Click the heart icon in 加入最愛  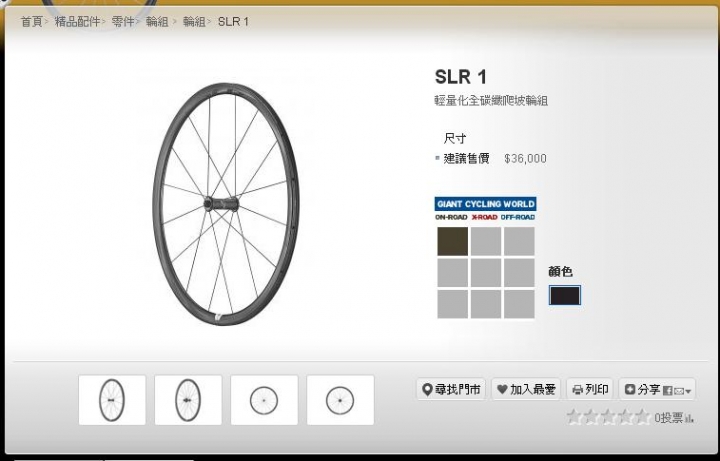502,389
